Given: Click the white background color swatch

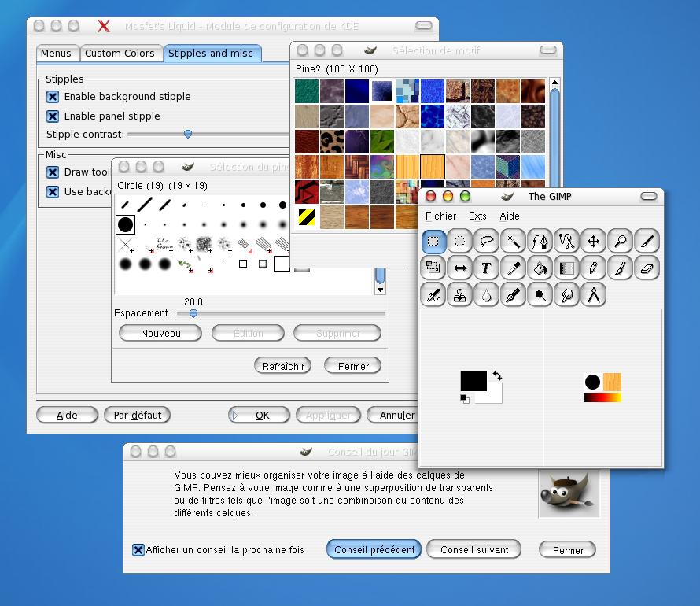Looking at the screenshot, I should click(493, 397).
